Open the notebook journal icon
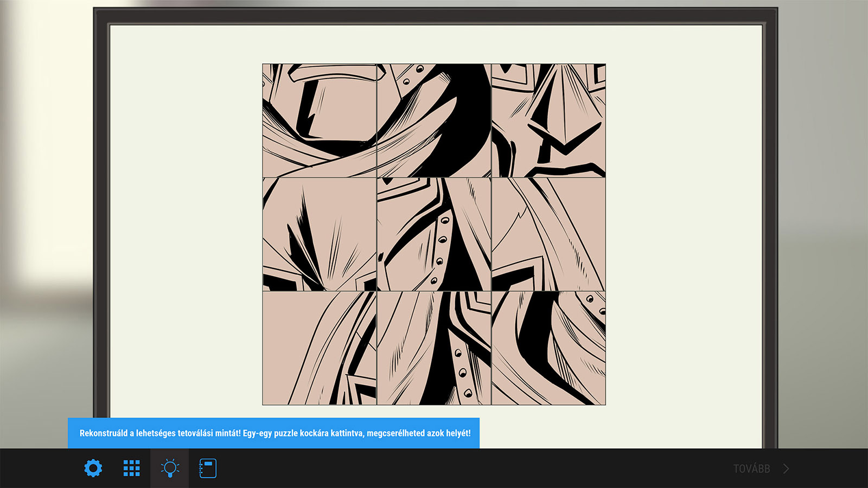868x488 pixels. coord(208,468)
